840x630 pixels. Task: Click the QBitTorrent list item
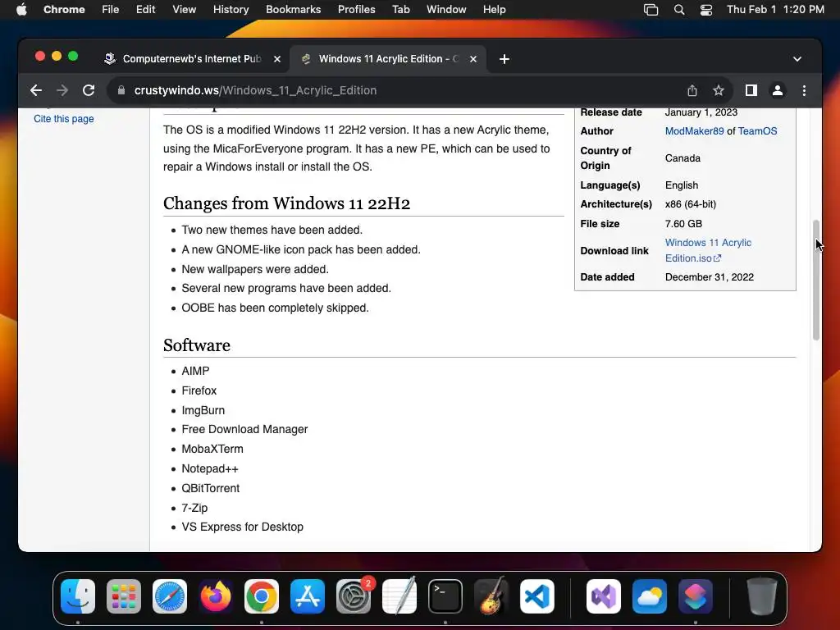(x=210, y=489)
